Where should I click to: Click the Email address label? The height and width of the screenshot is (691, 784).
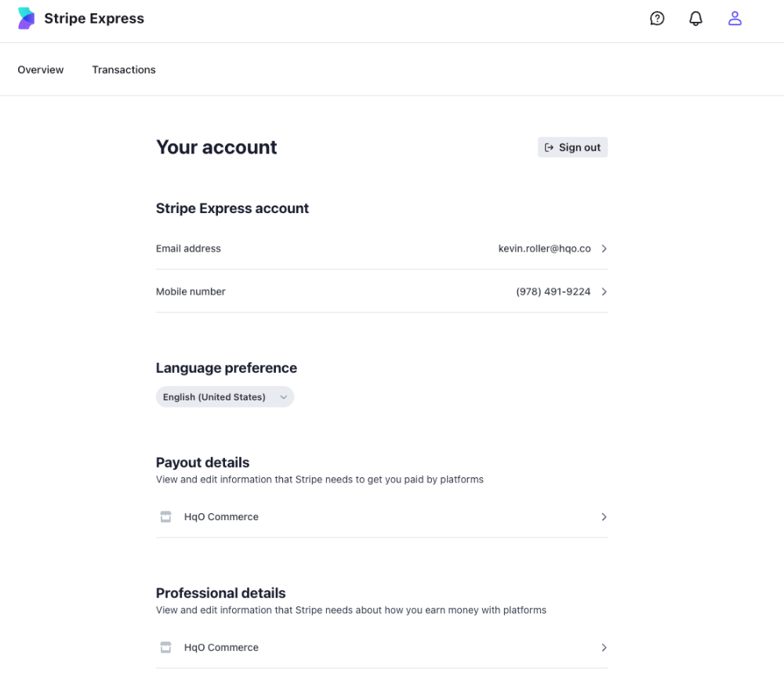point(188,249)
